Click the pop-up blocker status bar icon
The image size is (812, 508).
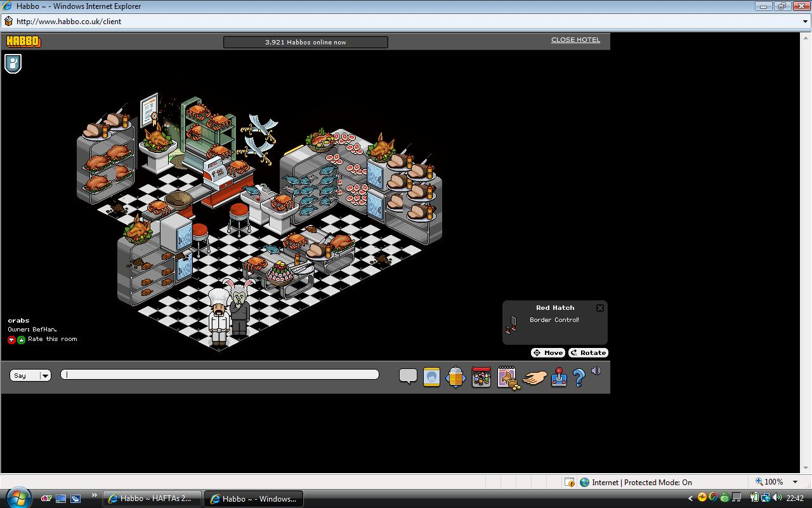coord(570,482)
